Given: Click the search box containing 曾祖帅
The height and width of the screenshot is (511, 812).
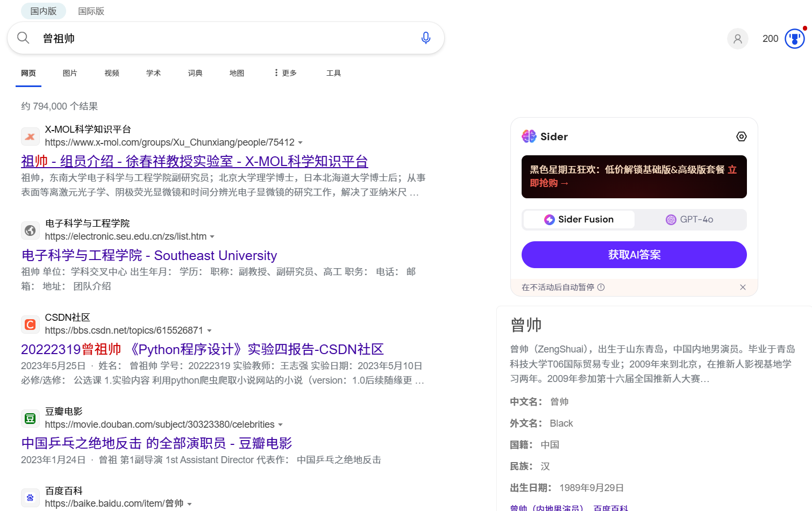Looking at the screenshot, I should (x=226, y=38).
